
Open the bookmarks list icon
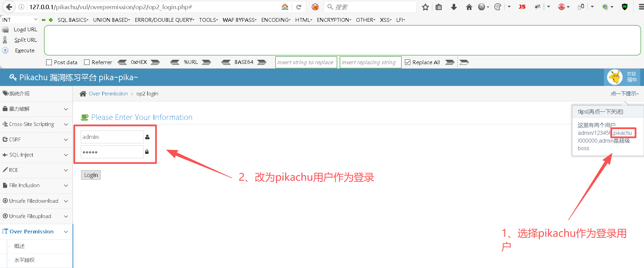tap(439, 7)
